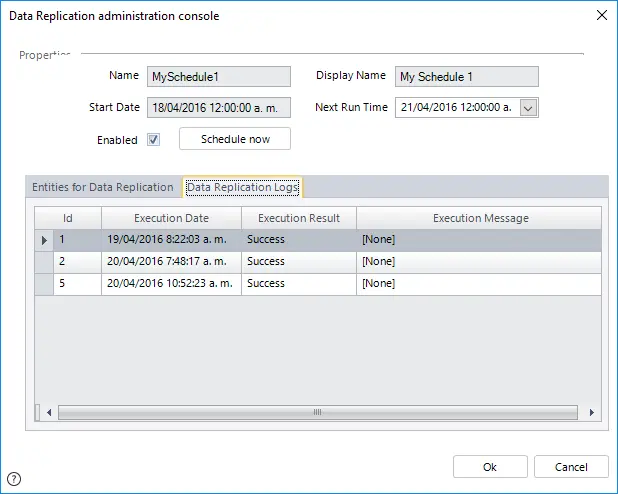The width and height of the screenshot is (618, 494).
Task: Switch to Entities for Data Replication tab
Action: 103,187
